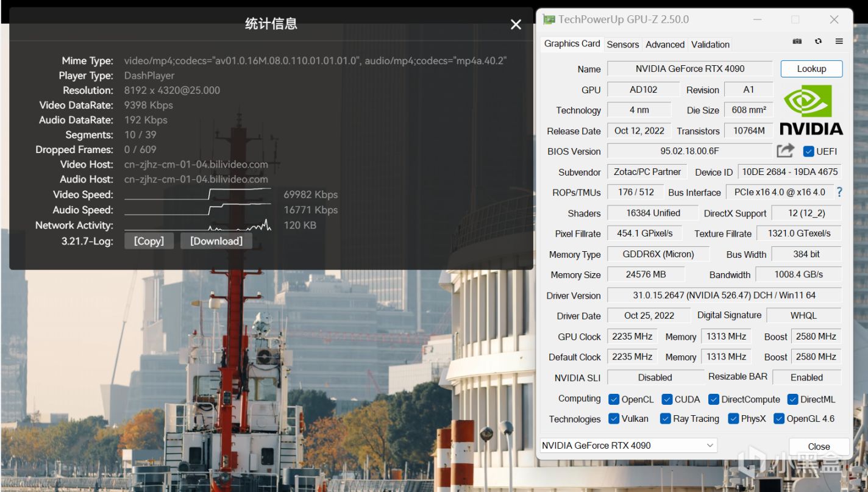Toggle the UEFI checkbox
Image resolution: width=868 pixels, height=492 pixels.
[x=809, y=151]
